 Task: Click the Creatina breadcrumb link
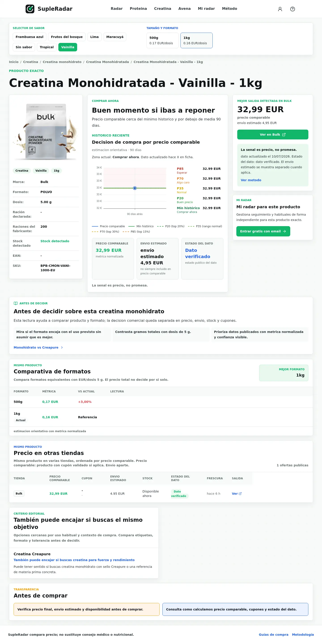(31, 62)
